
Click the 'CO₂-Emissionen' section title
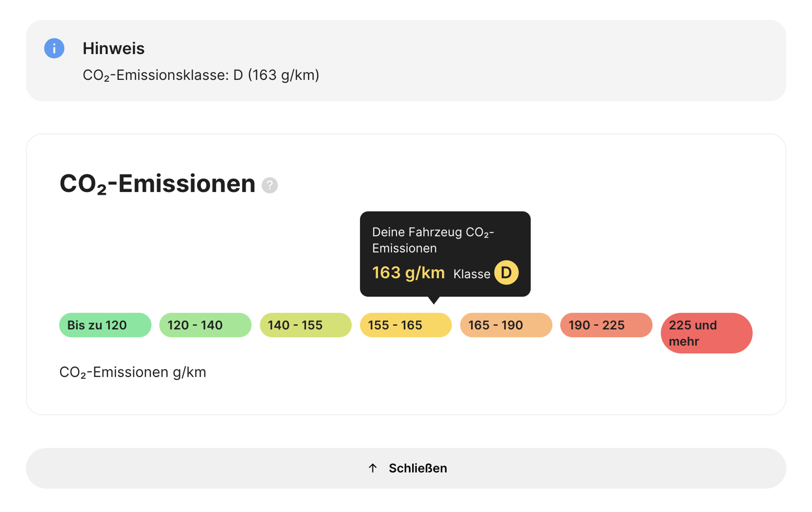[x=158, y=184]
